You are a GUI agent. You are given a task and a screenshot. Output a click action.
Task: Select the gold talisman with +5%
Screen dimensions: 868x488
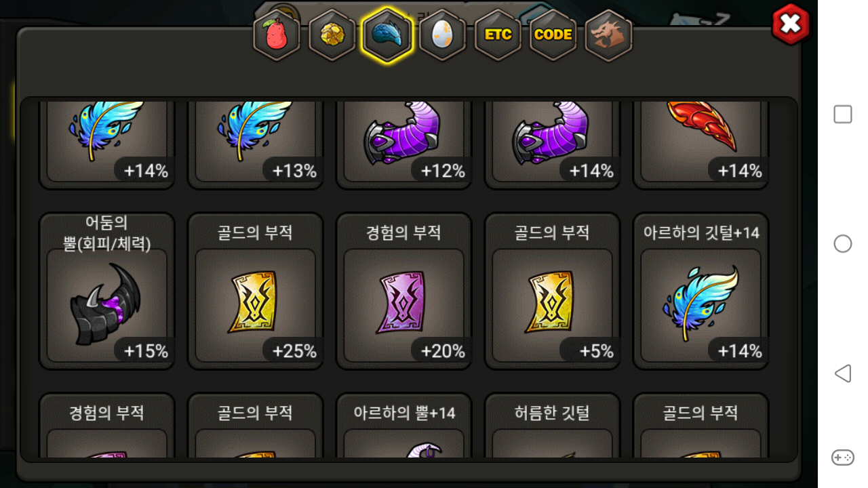click(553, 291)
